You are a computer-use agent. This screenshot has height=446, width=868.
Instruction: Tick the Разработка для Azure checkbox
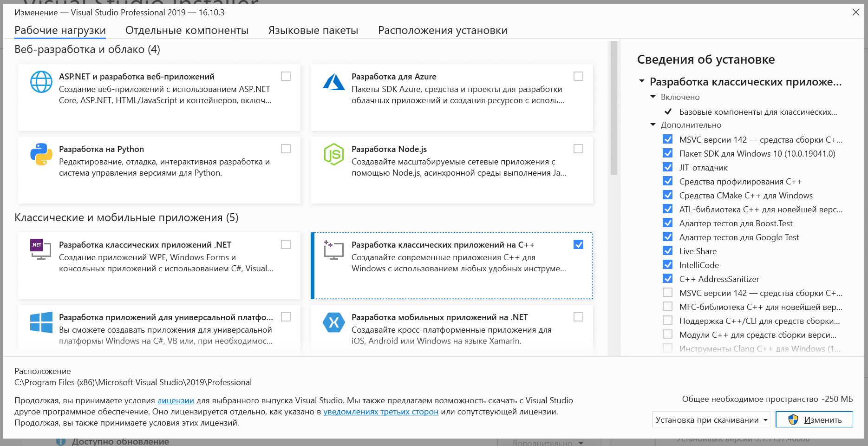[x=579, y=76]
